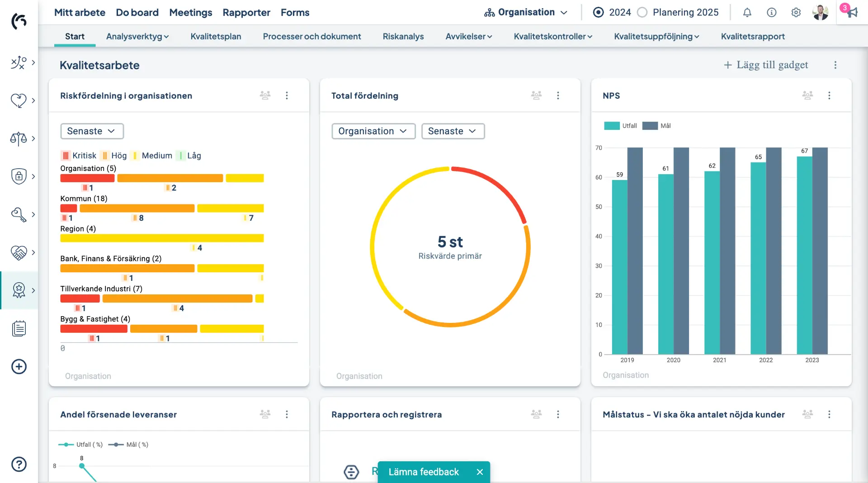Click the Lämna feedback button

[x=424, y=472]
